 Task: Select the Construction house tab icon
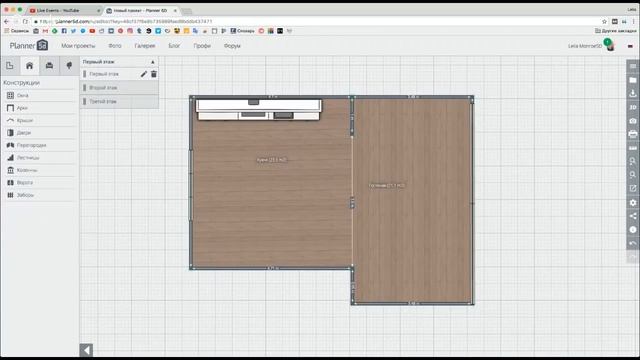[29, 65]
